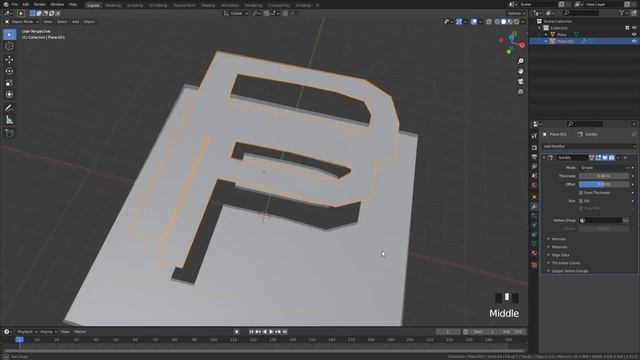640x360 pixels.
Task: Open the Object properties tab
Action: point(534,197)
